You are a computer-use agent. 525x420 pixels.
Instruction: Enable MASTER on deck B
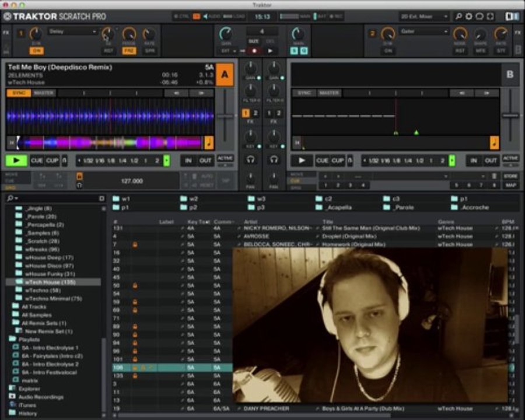coord(329,93)
